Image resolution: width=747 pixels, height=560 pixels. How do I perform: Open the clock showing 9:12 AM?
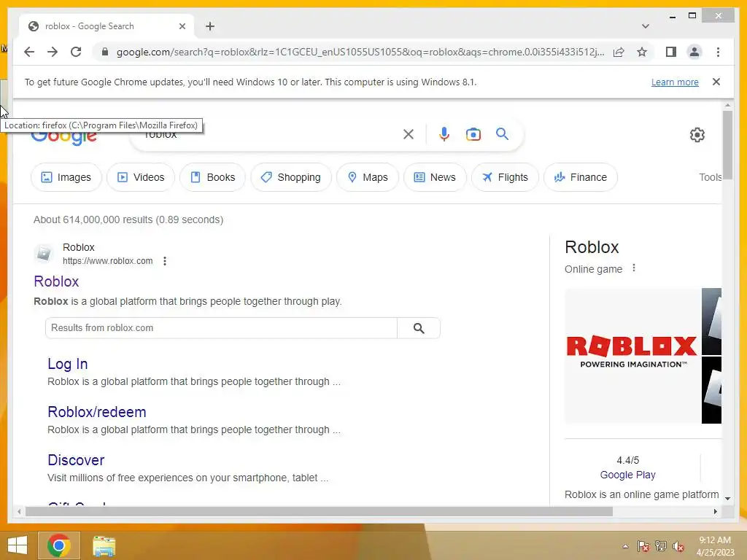click(715, 546)
